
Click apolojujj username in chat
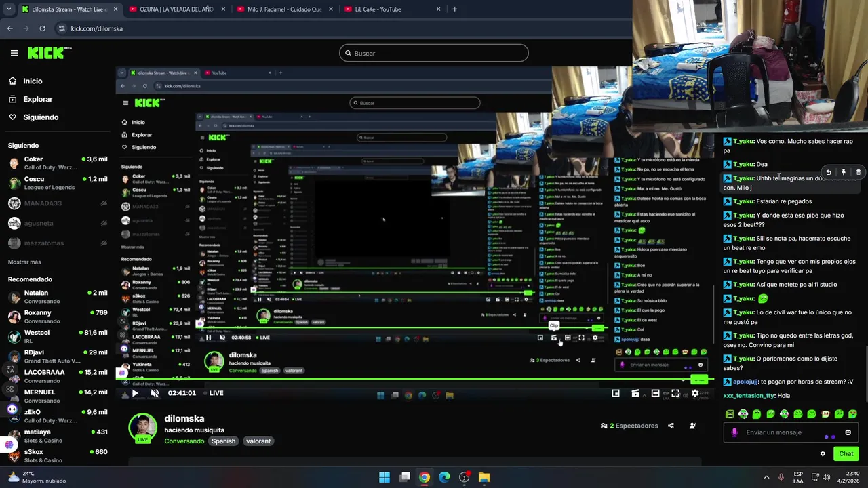745,382
